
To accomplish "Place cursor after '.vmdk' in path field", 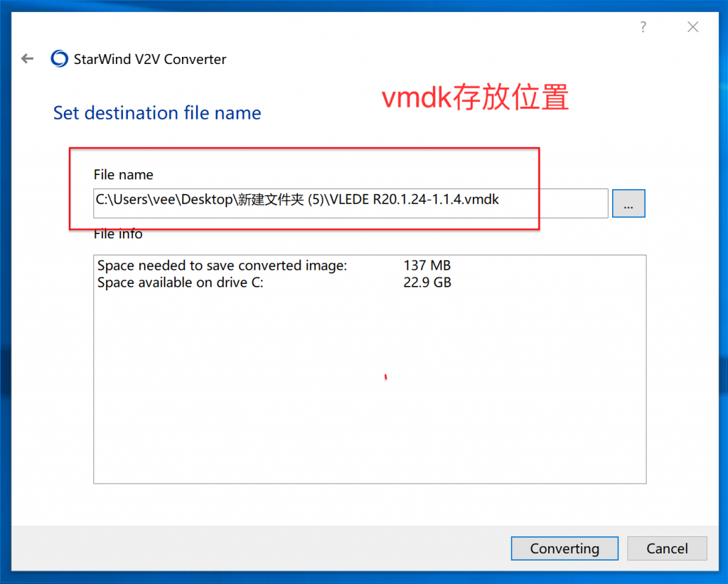I will point(500,200).
